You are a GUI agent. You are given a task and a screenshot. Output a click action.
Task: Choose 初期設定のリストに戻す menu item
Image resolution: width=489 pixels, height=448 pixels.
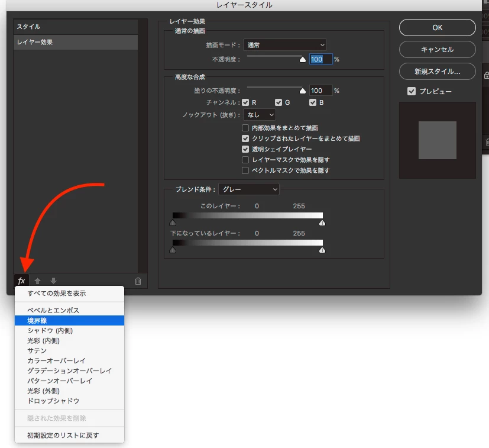pyautogui.click(x=69, y=435)
